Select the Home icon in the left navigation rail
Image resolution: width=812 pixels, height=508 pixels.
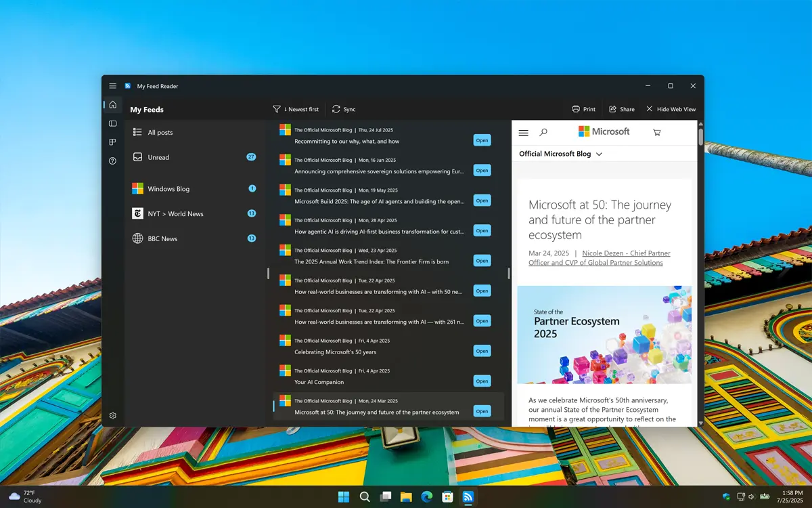tap(113, 105)
